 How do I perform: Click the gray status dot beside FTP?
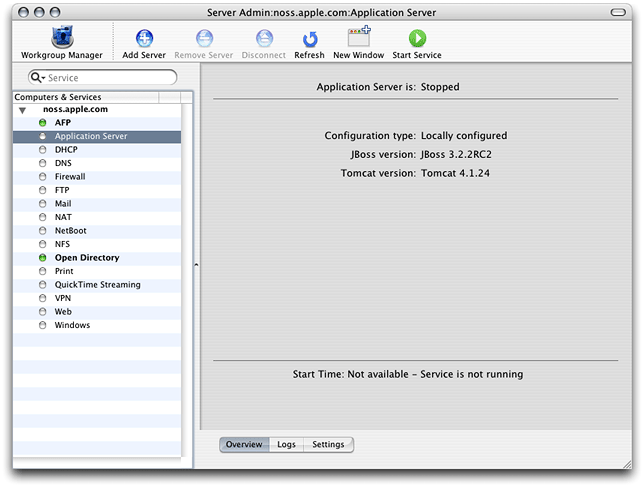tap(42, 190)
